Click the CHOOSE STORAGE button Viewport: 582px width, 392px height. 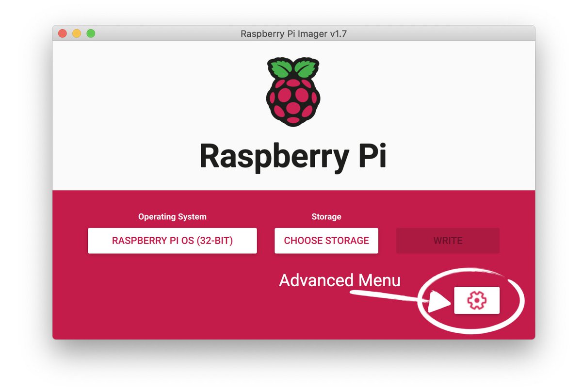pyautogui.click(x=326, y=241)
